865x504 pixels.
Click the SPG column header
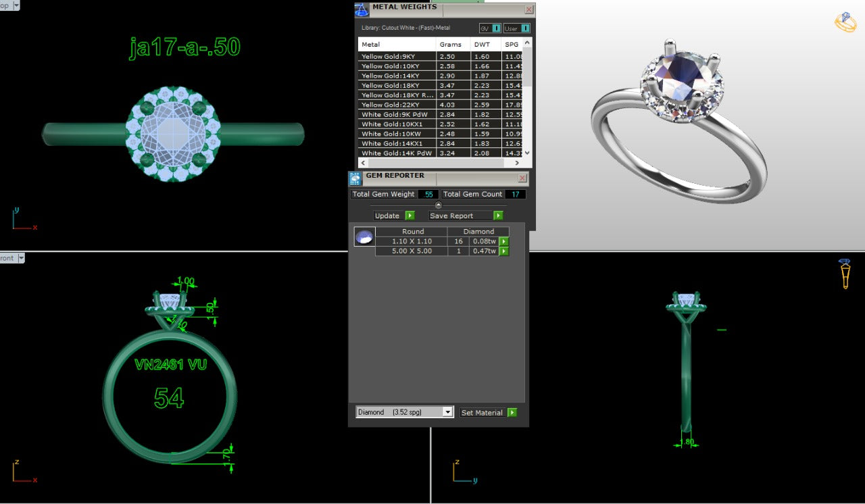[x=512, y=45]
